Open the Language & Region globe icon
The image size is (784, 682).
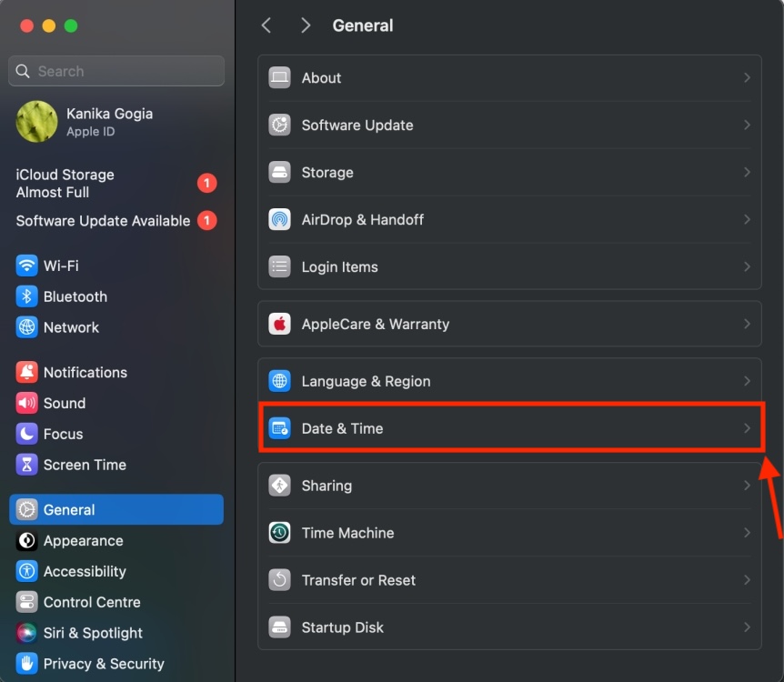click(x=279, y=382)
